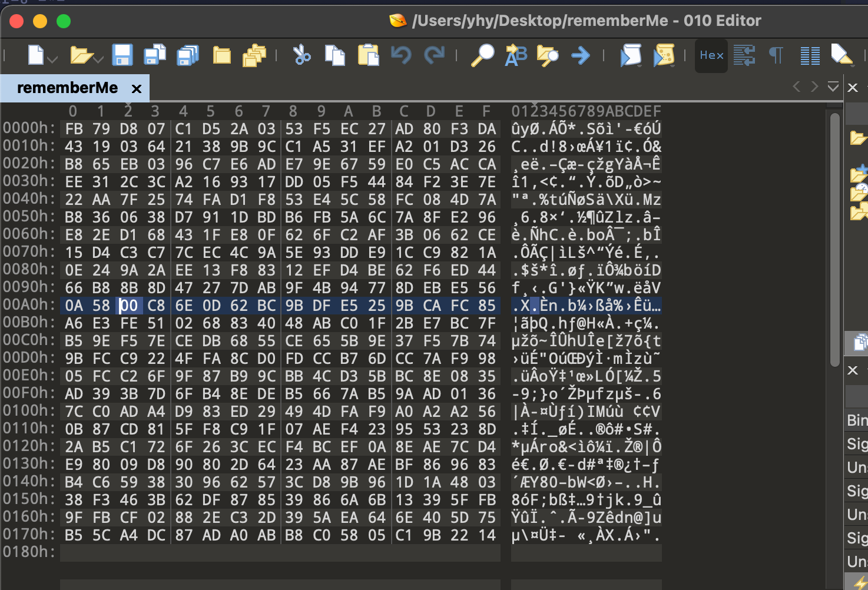Click the 0123456789ABCDEF text column header
This screenshot has width=868, height=590.
coord(586,111)
